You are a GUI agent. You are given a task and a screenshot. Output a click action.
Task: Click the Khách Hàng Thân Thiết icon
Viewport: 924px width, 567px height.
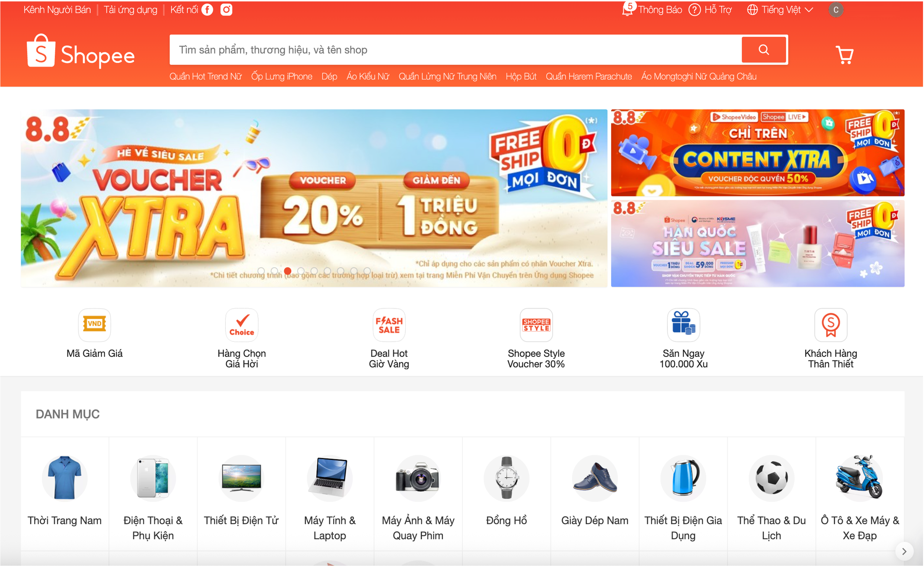(831, 325)
